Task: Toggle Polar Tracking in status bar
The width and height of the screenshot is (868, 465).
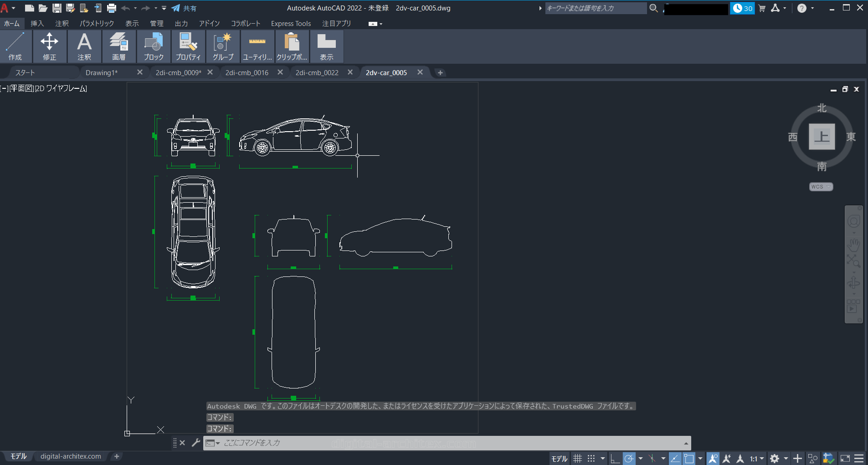Action: [x=629, y=459]
